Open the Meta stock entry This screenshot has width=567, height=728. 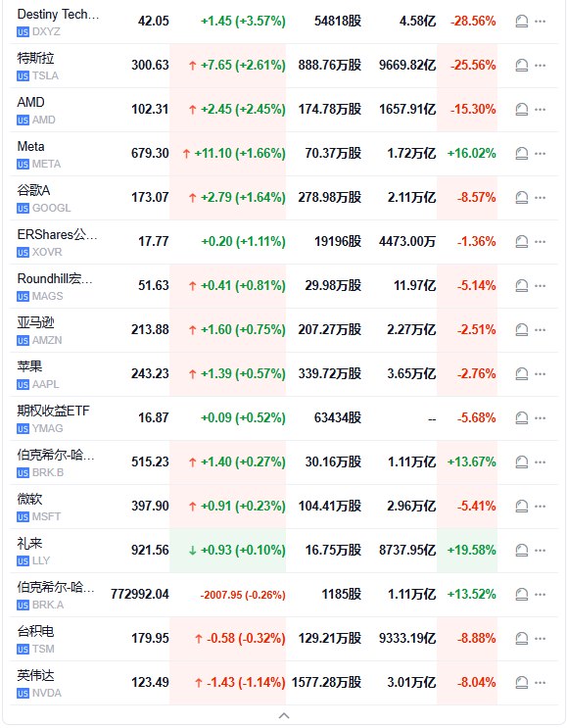click(30, 146)
